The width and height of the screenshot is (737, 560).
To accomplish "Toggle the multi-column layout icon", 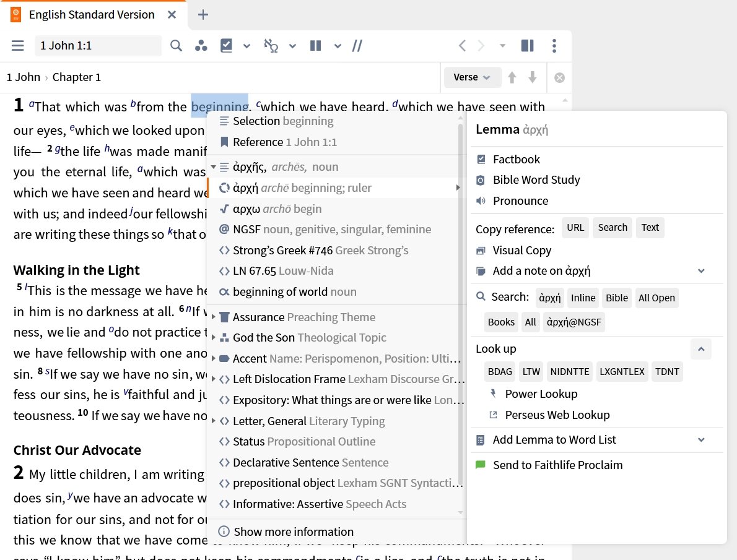I will click(527, 46).
